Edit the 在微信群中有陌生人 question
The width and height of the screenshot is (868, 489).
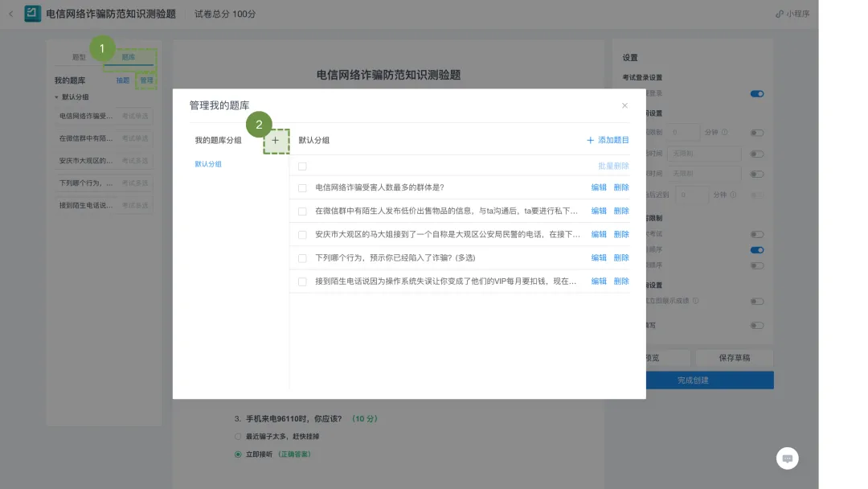click(599, 211)
